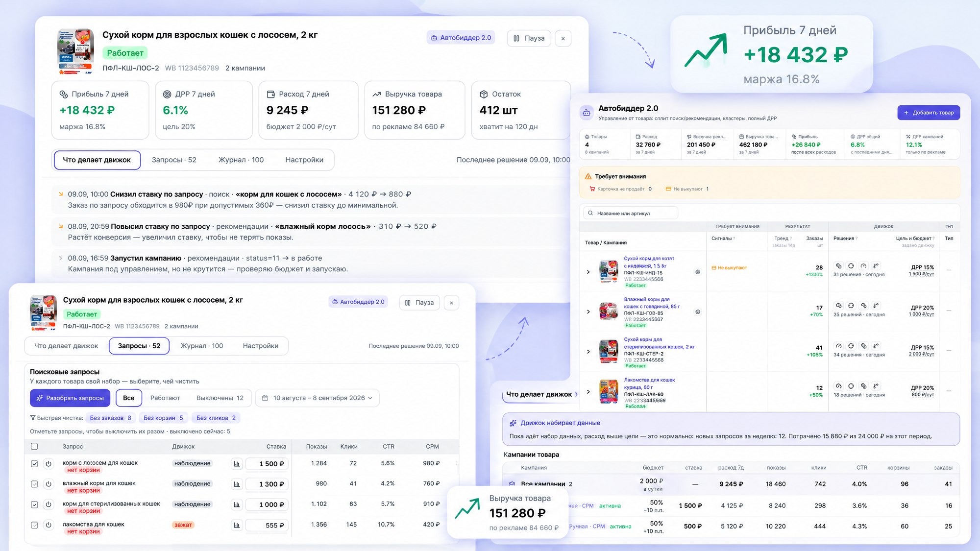Switch off query "влажный корм для кошек" via power toggle
The height and width of the screenshot is (551, 980).
coord(49,484)
